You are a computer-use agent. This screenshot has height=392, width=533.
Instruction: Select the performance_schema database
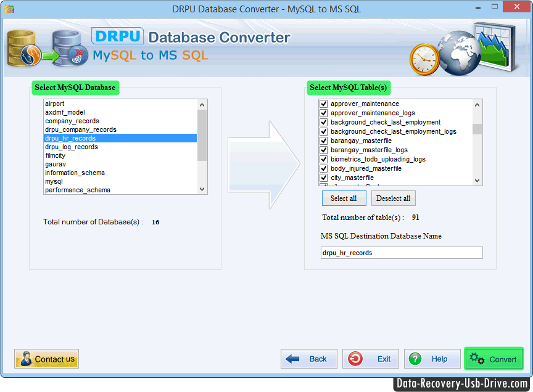[x=120, y=190]
